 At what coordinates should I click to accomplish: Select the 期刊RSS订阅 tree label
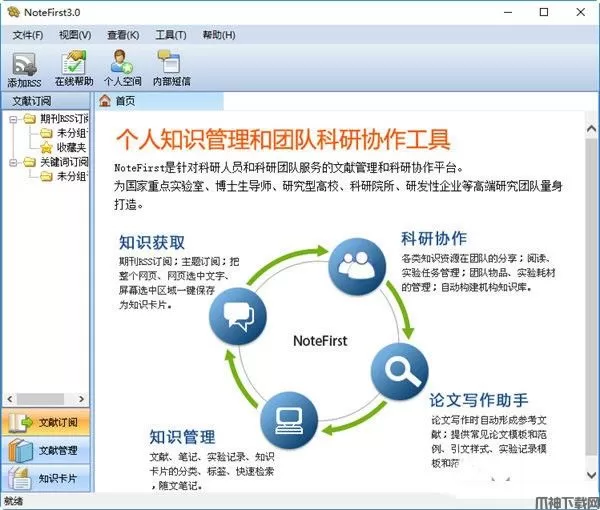click(x=64, y=119)
